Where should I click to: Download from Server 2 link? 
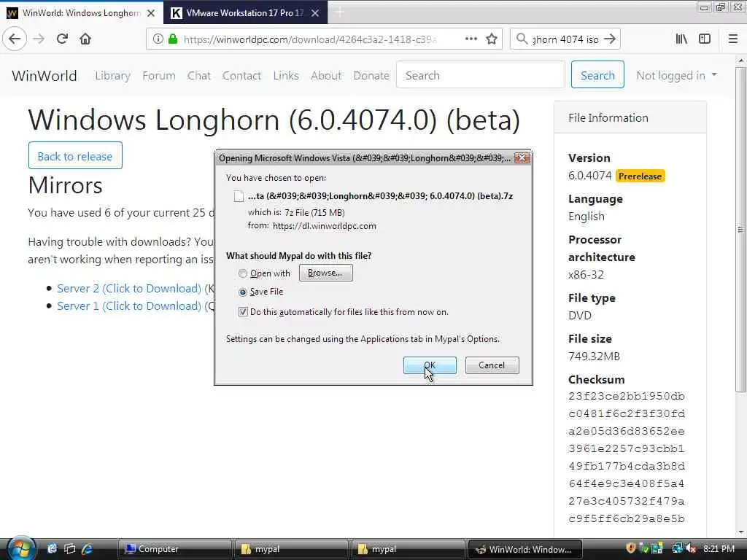(129, 289)
